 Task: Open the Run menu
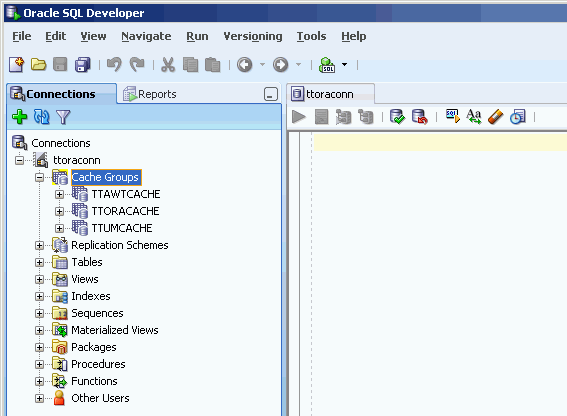click(197, 36)
